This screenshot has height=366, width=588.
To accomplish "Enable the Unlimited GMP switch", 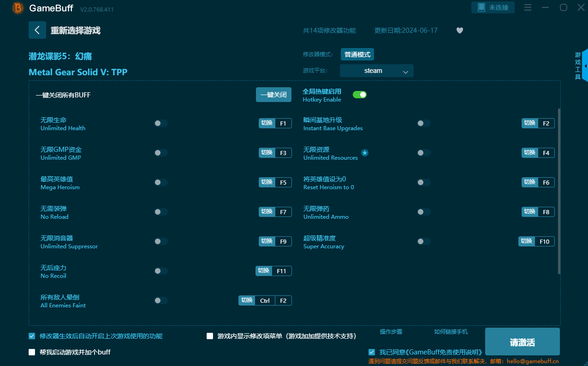I will pos(161,153).
